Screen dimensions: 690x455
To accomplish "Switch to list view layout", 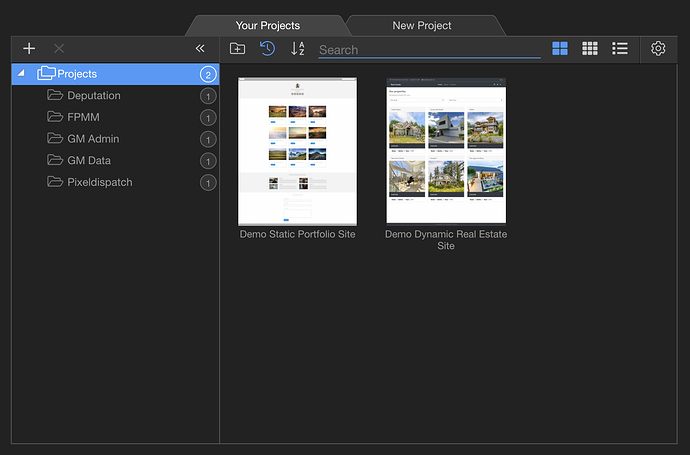I will click(620, 48).
